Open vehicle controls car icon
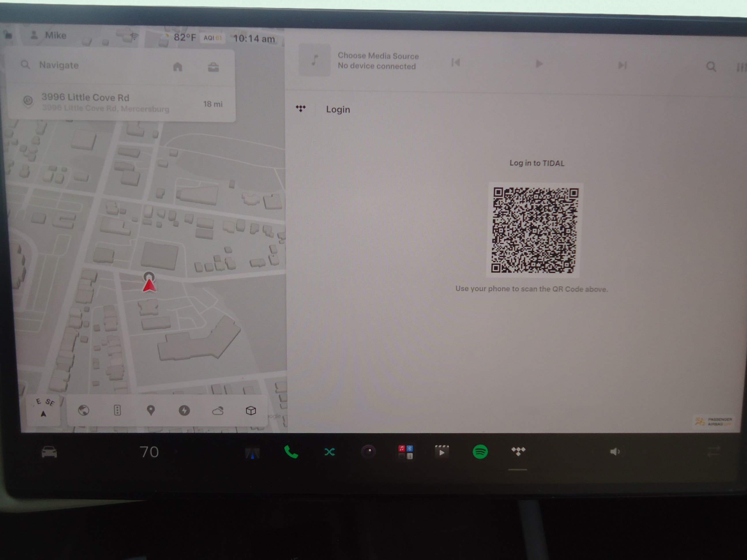The height and width of the screenshot is (560, 747). click(49, 452)
